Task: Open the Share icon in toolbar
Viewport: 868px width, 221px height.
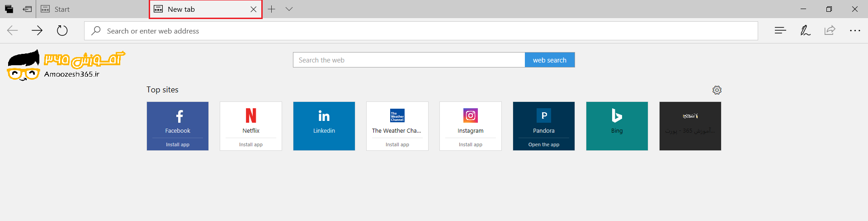Action: (830, 31)
